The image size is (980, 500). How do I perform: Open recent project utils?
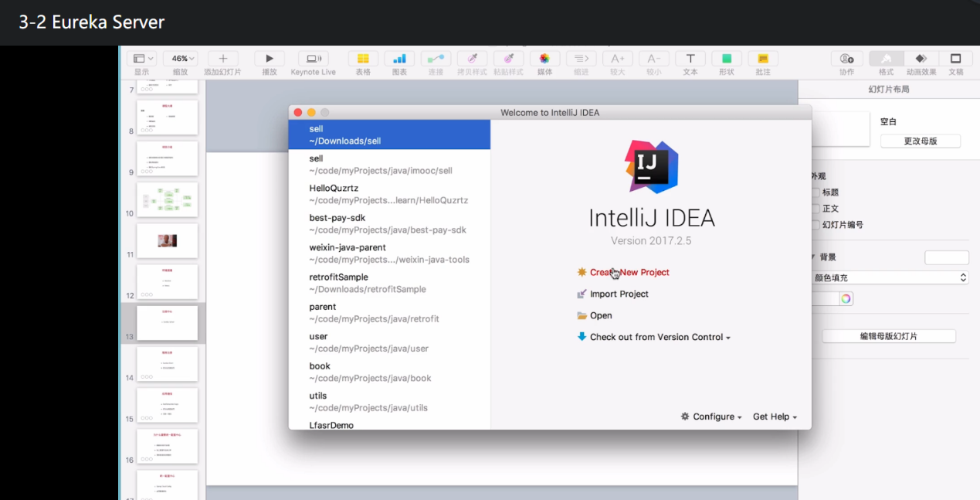(389, 401)
